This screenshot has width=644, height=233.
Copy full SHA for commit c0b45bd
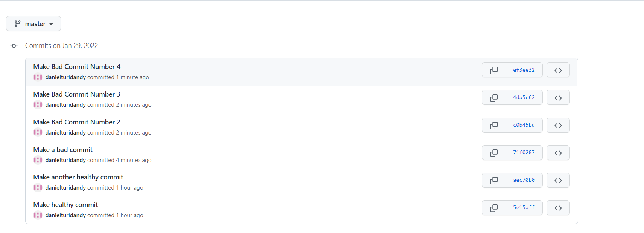point(493,125)
